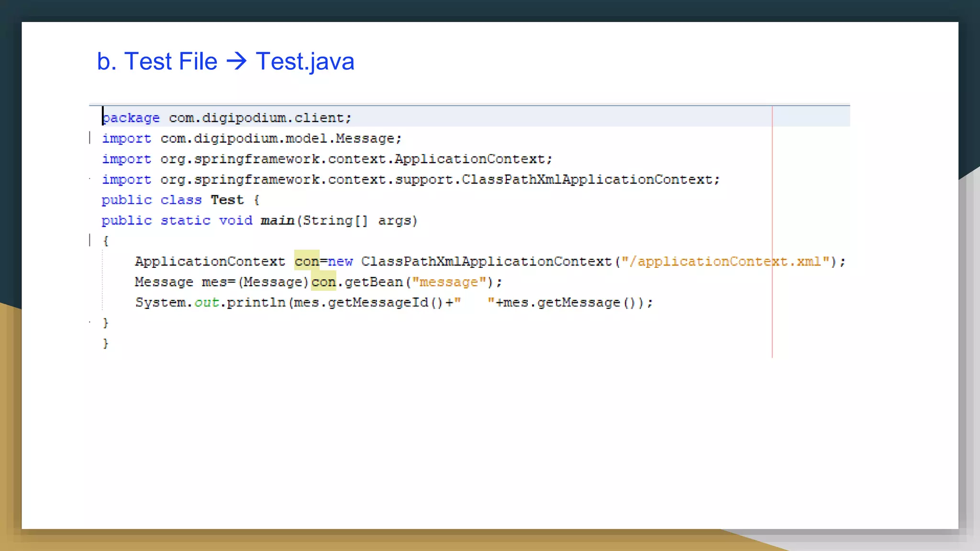Click 'mes.getMessage()' in println statement

[570, 302]
